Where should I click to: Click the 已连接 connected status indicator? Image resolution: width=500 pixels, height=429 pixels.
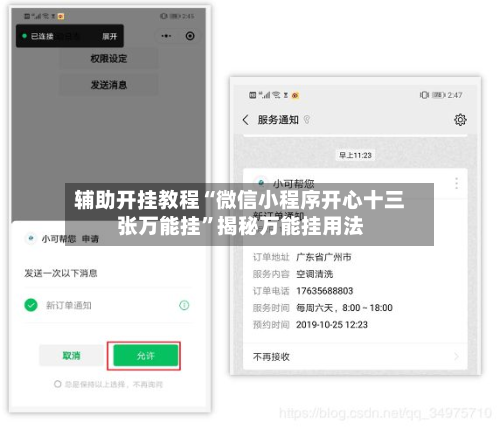(x=38, y=36)
